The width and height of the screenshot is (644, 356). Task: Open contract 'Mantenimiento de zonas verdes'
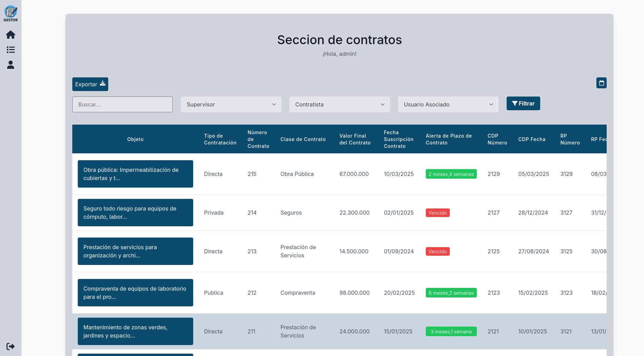(135, 331)
